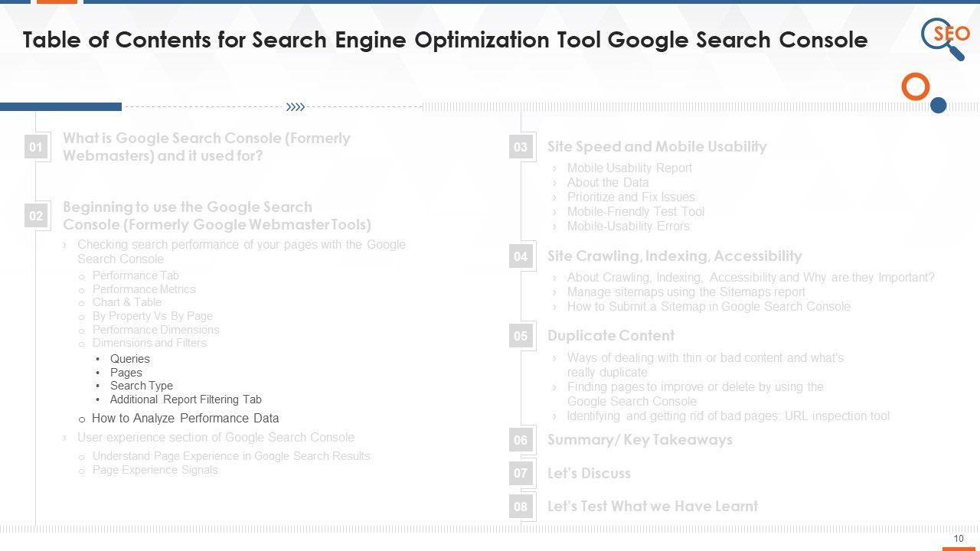Jump to Let's Discuss section
This screenshot has width=980, height=551.
[x=589, y=474]
